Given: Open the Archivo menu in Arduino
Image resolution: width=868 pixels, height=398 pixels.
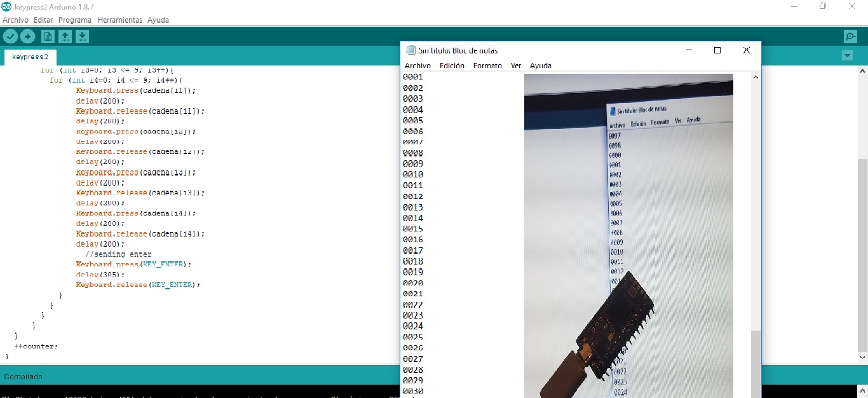Looking at the screenshot, I should 15,20.
